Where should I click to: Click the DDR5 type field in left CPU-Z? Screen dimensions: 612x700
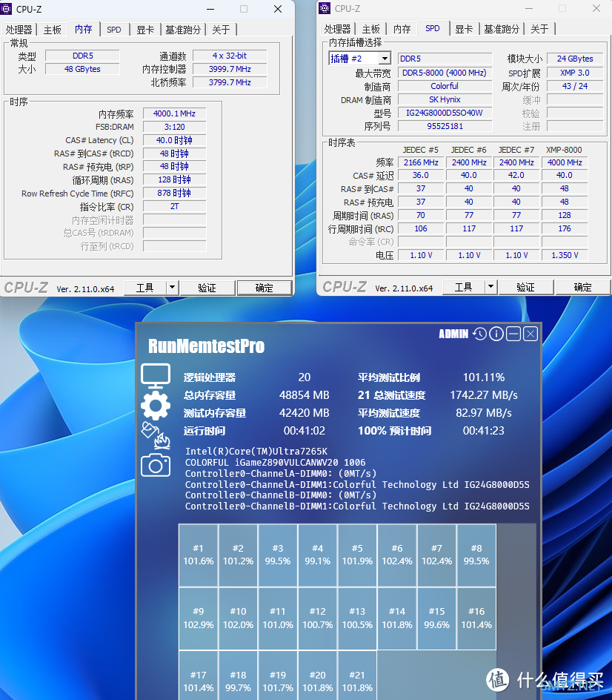(x=82, y=56)
